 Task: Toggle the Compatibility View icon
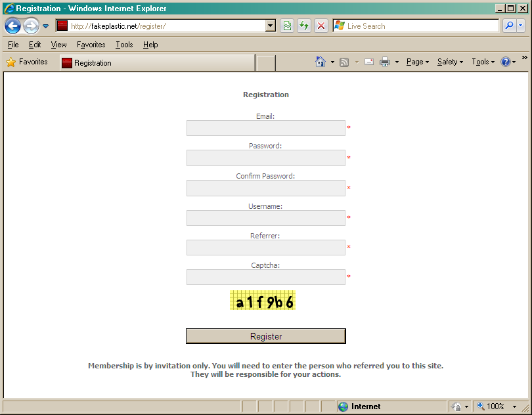click(287, 26)
